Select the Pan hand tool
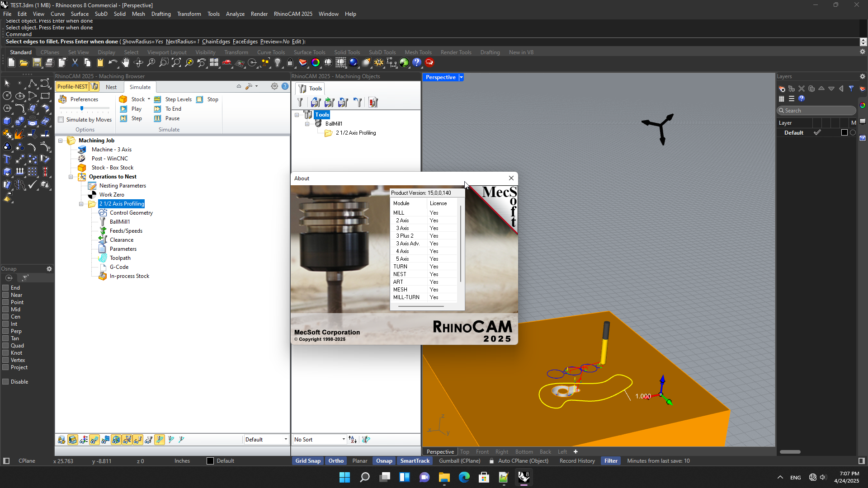 point(126,63)
